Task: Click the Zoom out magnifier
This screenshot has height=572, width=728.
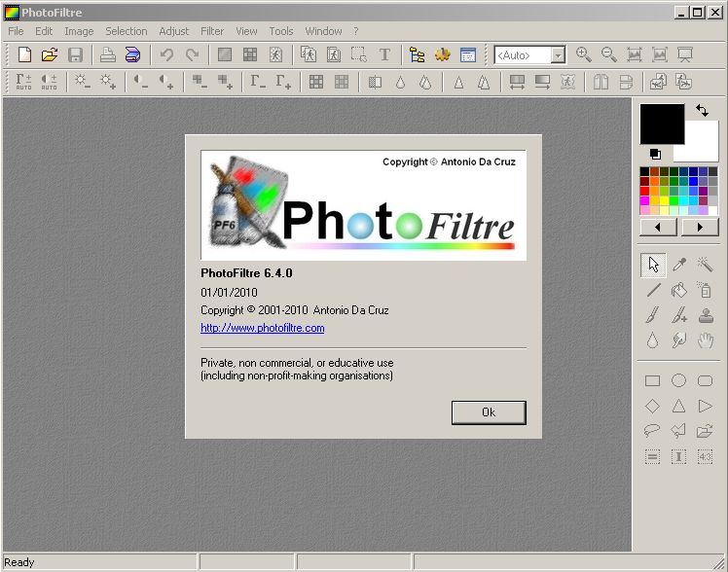Action: point(608,54)
